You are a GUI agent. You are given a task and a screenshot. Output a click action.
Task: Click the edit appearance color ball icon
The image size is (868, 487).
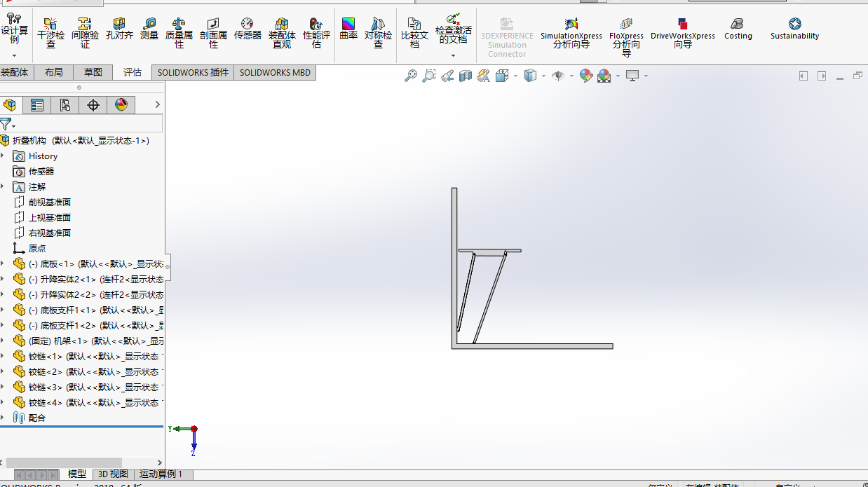click(586, 76)
